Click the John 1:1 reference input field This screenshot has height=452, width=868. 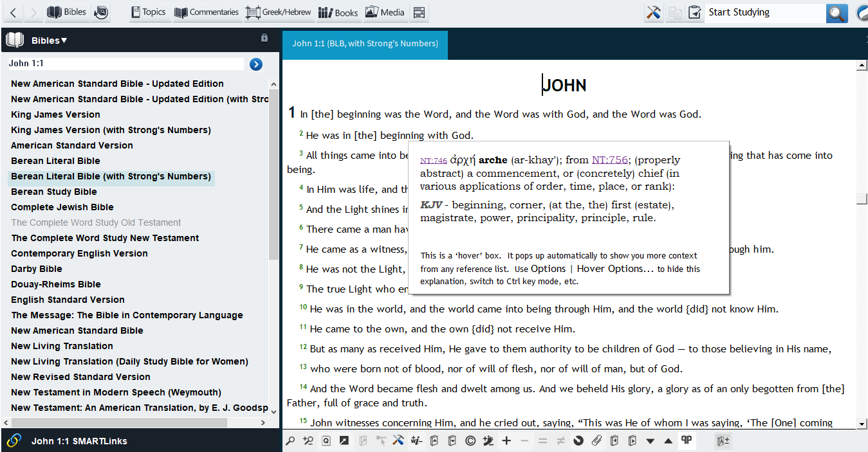coord(125,64)
